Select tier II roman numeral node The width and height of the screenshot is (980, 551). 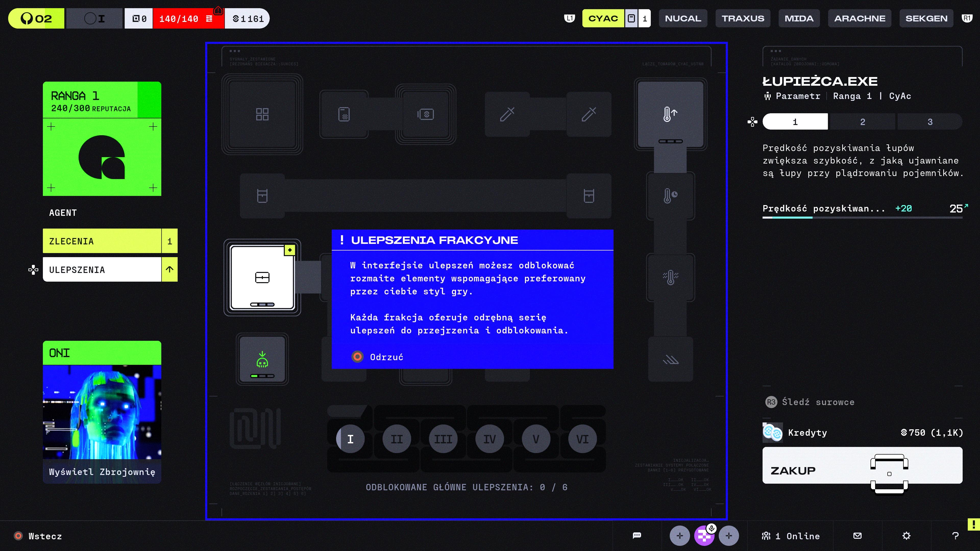pos(397,439)
